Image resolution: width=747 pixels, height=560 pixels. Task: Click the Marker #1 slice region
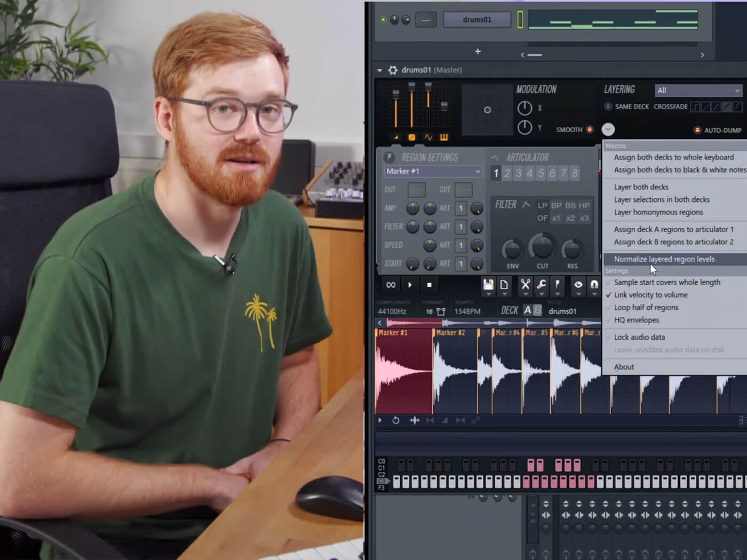pyautogui.click(x=404, y=371)
